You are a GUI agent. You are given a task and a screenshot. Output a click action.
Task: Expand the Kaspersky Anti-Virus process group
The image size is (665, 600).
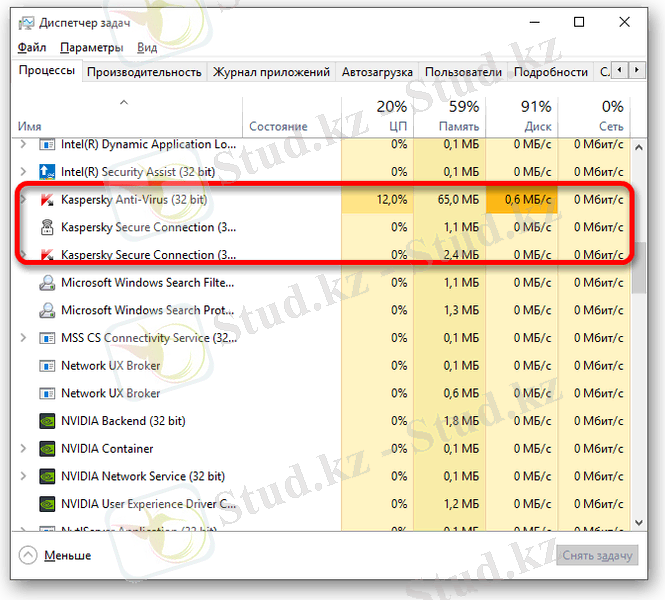[x=23, y=200]
